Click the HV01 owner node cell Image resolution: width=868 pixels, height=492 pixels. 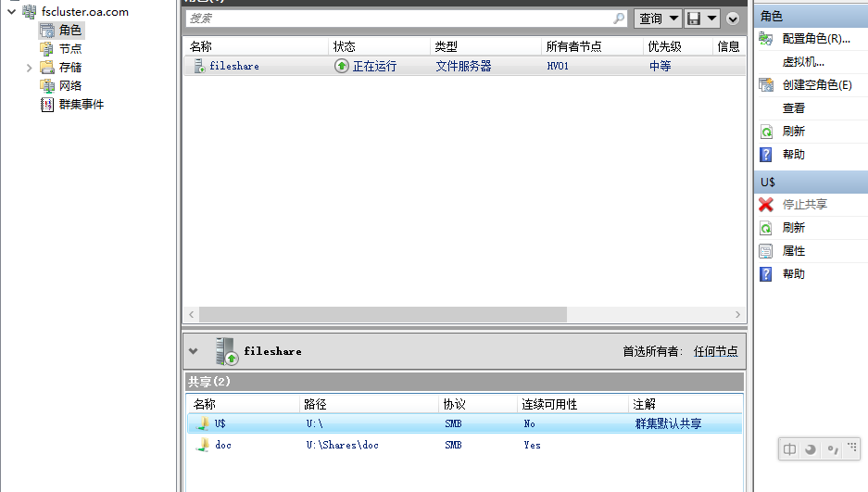[558, 66]
